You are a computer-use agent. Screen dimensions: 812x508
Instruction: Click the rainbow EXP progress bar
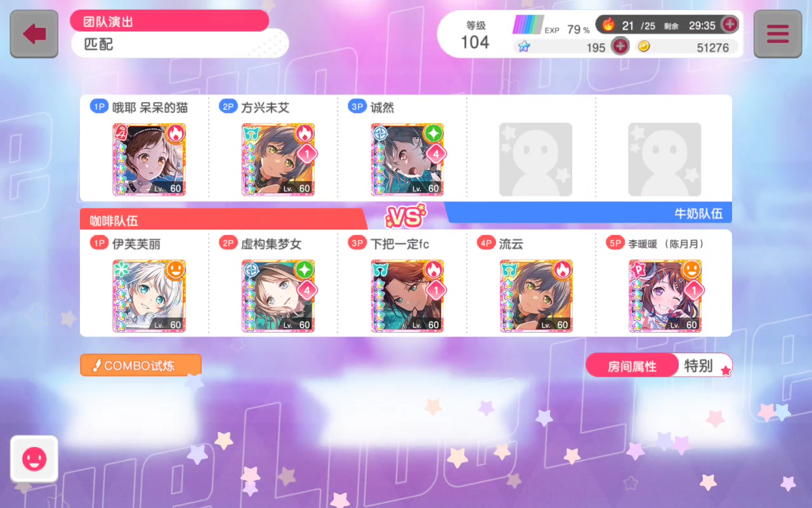pos(528,25)
